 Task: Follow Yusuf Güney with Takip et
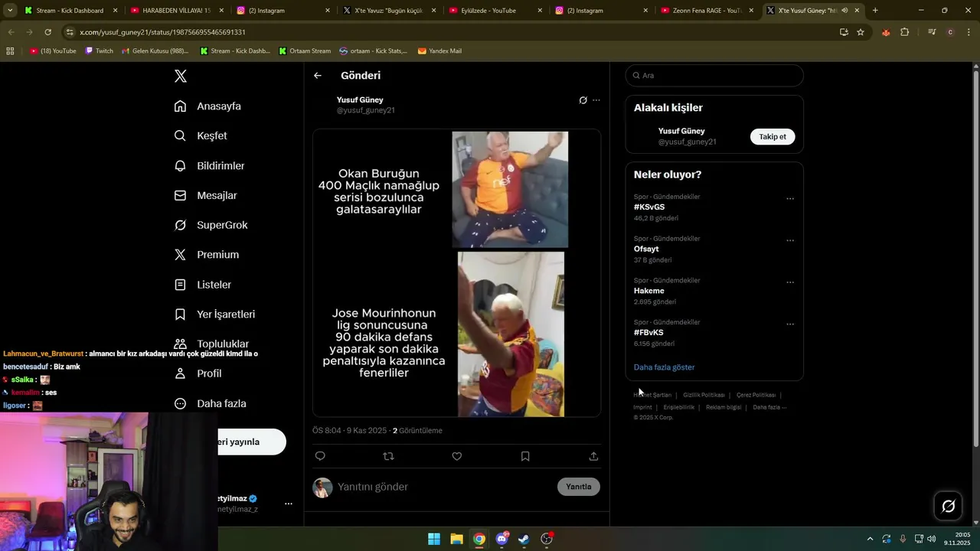773,137
